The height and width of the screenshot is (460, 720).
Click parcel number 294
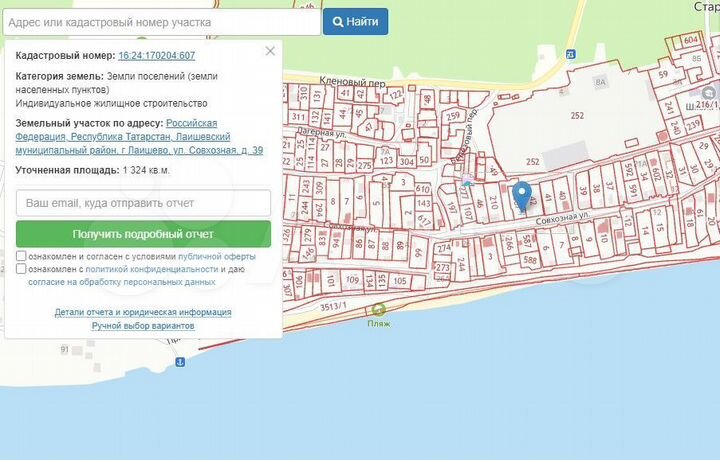click(319, 209)
